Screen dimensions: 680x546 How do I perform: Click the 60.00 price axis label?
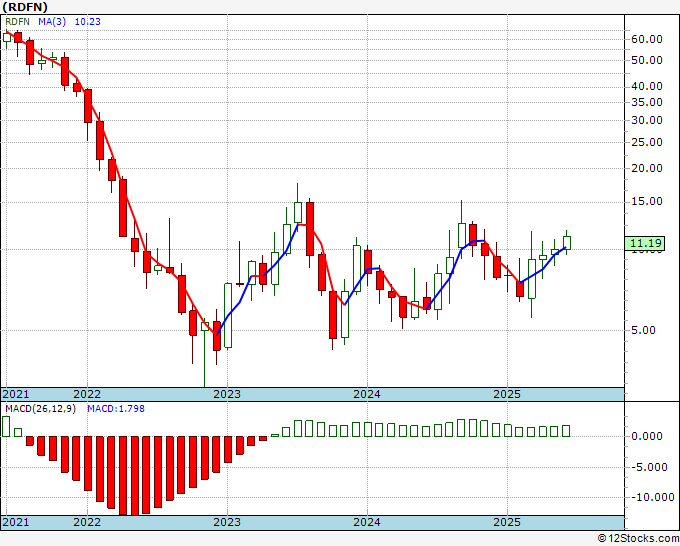(x=647, y=39)
